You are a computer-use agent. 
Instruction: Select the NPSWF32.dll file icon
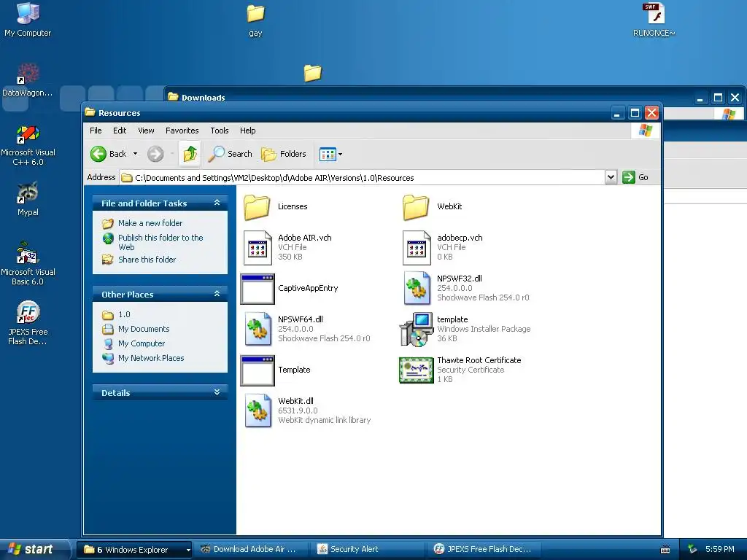click(417, 288)
